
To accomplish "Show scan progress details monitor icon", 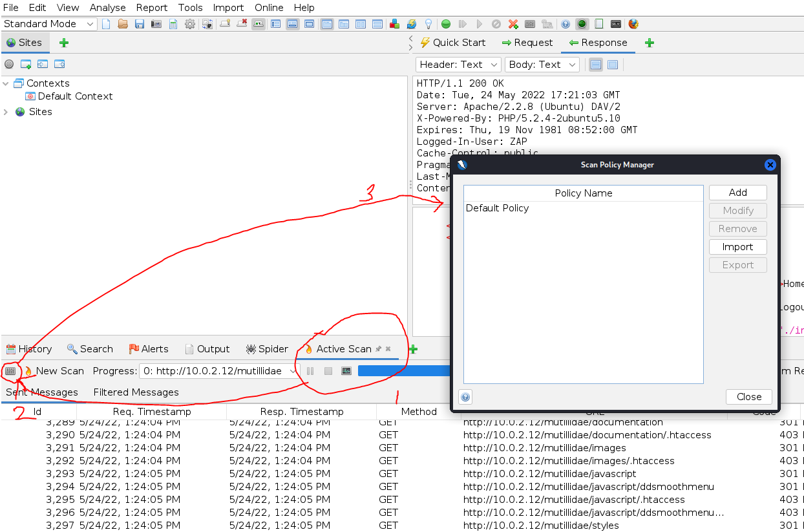I will (x=346, y=371).
